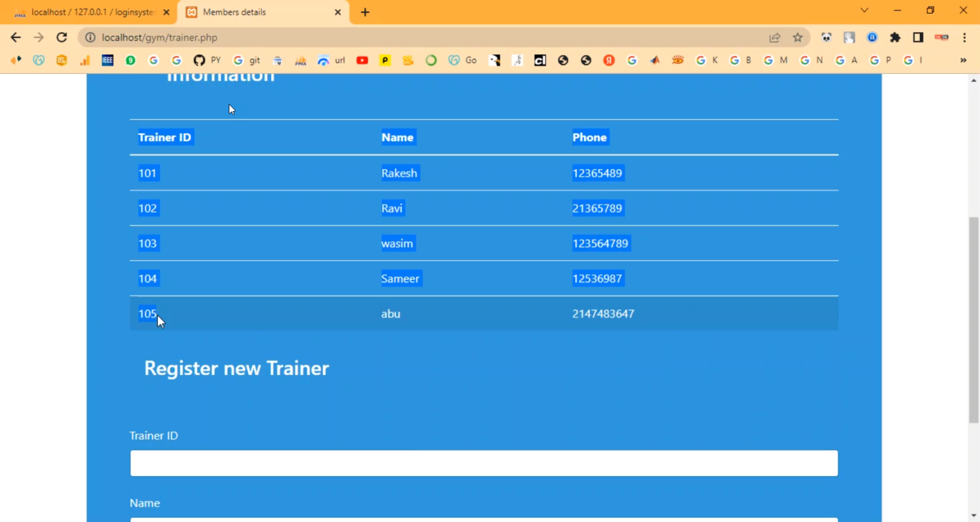Open the orange bar chart bookmark
Screen dimensions: 980x522
click(85, 60)
